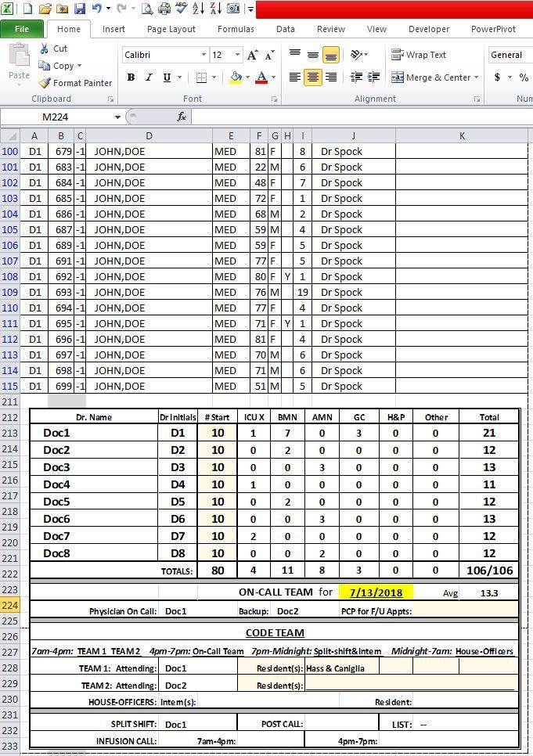Open Print Preview from Quick Access toolbar
This screenshot has height=756, width=533.
click(146, 8)
